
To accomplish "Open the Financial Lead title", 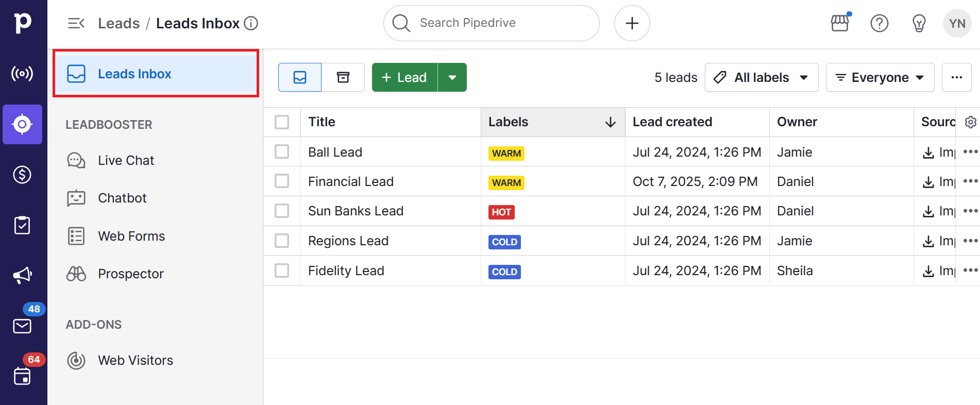I will coord(351,181).
